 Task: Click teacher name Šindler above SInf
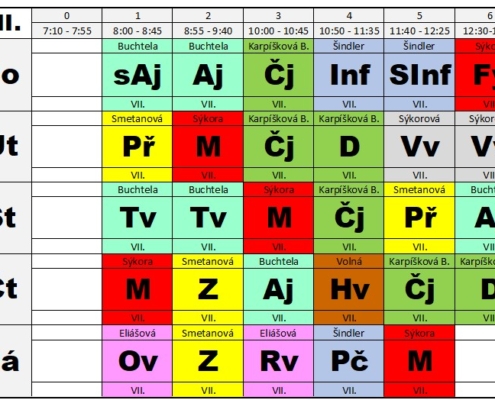click(419, 46)
